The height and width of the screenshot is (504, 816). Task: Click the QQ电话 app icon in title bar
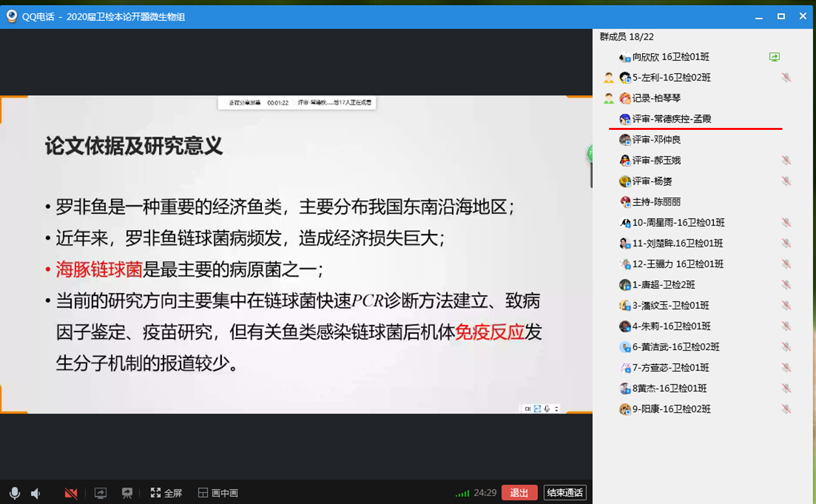(x=12, y=17)
